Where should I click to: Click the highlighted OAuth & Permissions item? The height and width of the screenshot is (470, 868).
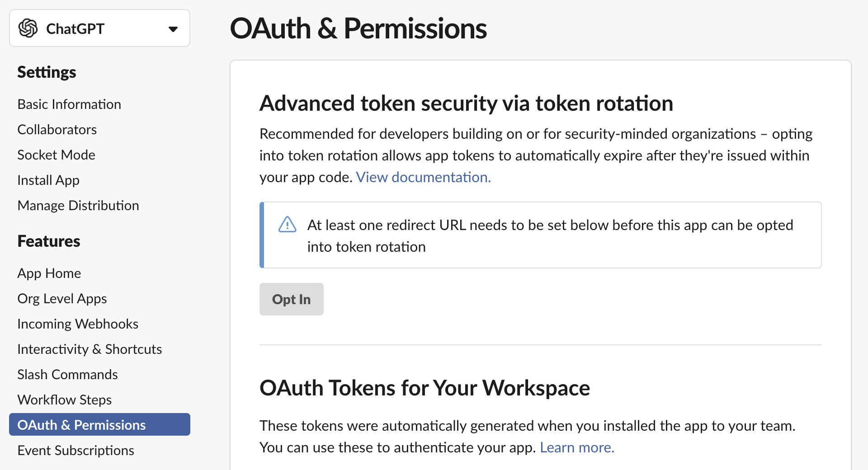pos(81,425)
